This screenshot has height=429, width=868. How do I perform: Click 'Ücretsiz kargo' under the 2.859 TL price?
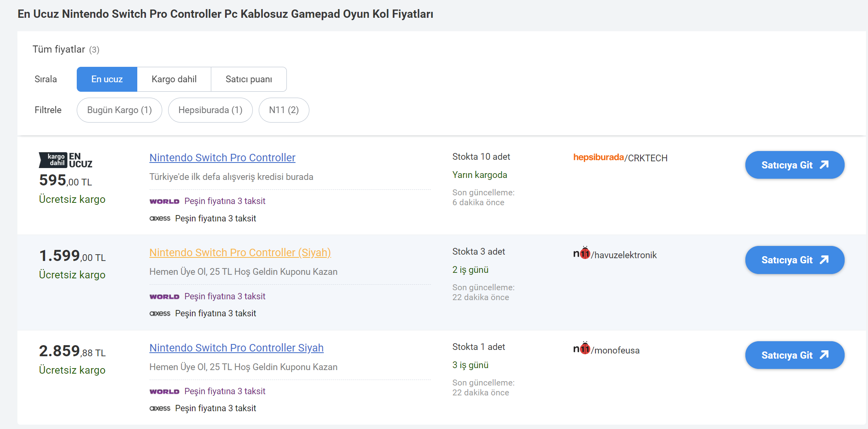point(72,370)
